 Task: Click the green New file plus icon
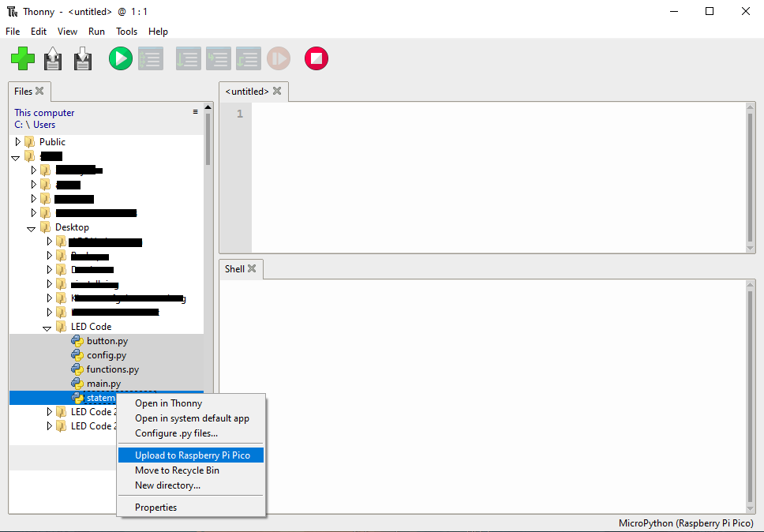coord(23,58)
